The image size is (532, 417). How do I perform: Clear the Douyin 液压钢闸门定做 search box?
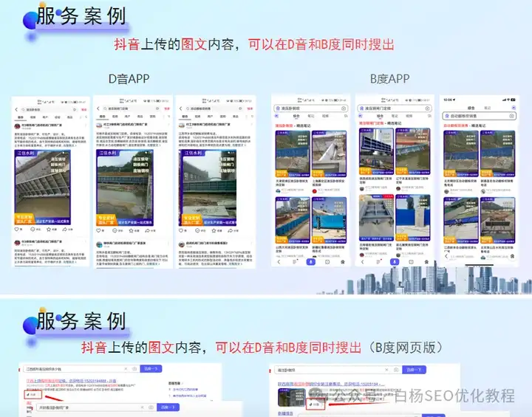(x=157, y=108)
